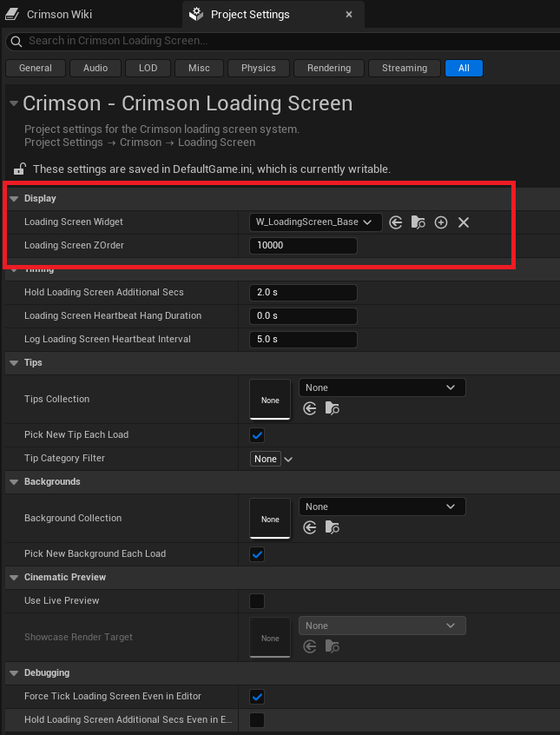Filter settings by Misc
This screenshot has width=560, height=735.
(199, 68)
